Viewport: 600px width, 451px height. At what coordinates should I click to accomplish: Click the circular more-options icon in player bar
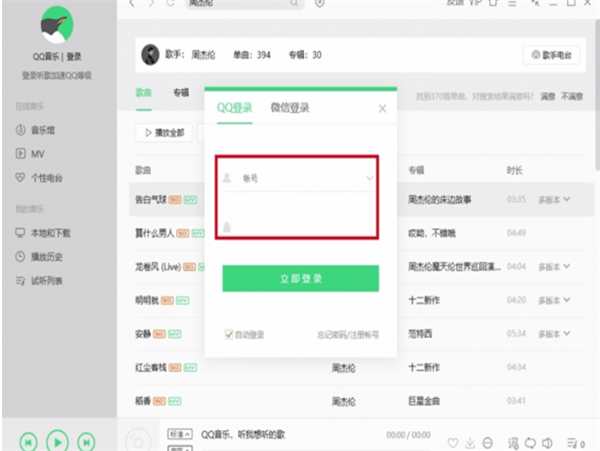(488, 443)
